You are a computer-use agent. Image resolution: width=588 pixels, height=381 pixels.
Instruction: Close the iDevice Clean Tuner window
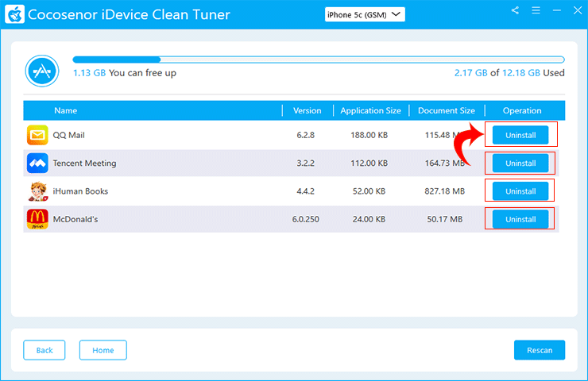pyautogui.click(x=578, y=10)
